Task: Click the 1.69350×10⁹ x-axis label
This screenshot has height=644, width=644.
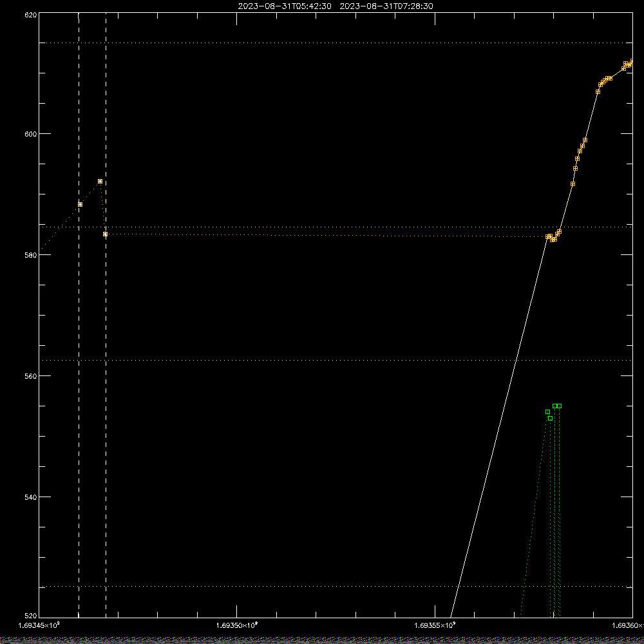Action: coord(237,625)
